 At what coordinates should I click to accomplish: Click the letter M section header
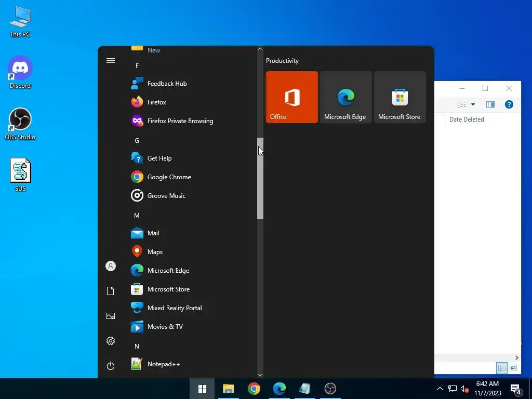coord(137,216)
